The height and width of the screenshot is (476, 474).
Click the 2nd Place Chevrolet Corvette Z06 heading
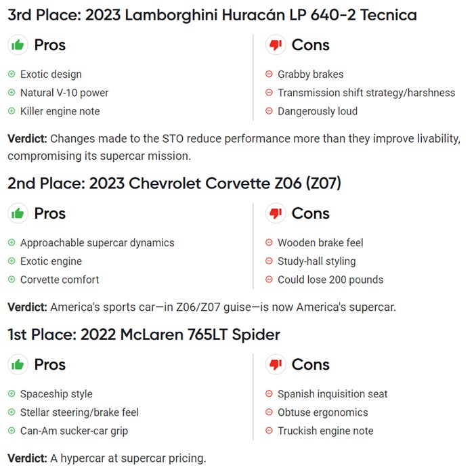pyautogui.click(x=174, y=183)
